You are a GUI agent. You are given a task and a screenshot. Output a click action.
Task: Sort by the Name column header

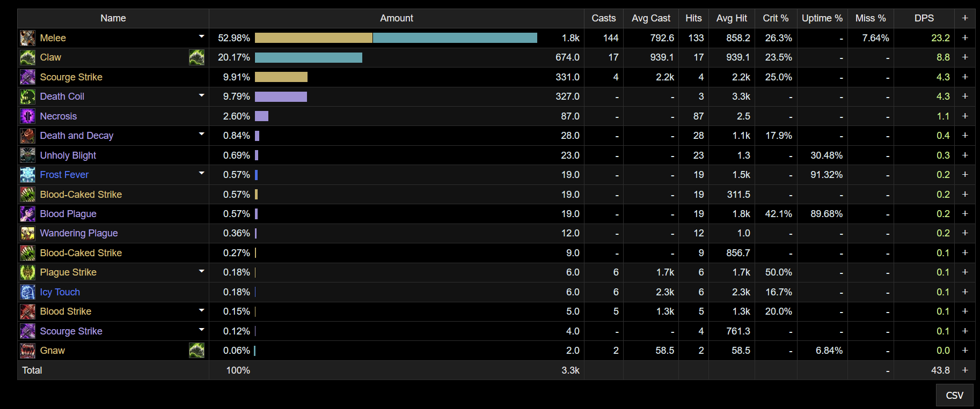tap(113, 18)
